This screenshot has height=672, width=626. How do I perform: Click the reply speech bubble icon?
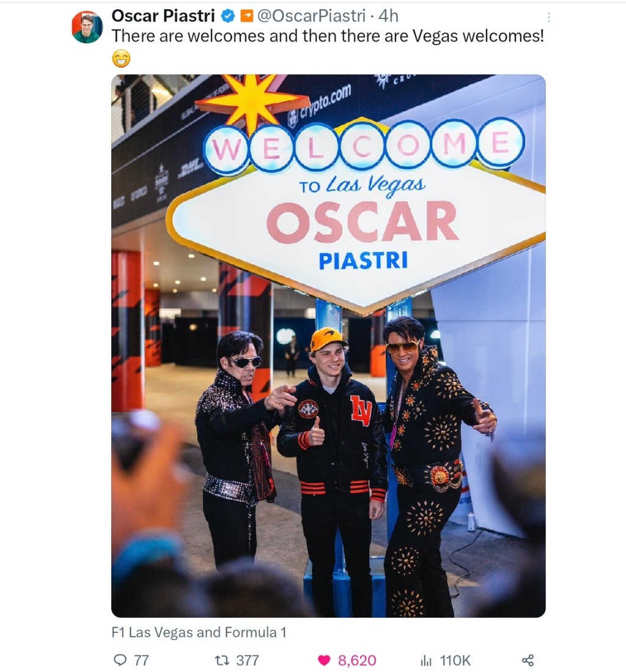pyautogui.click(x=120, y=660)
